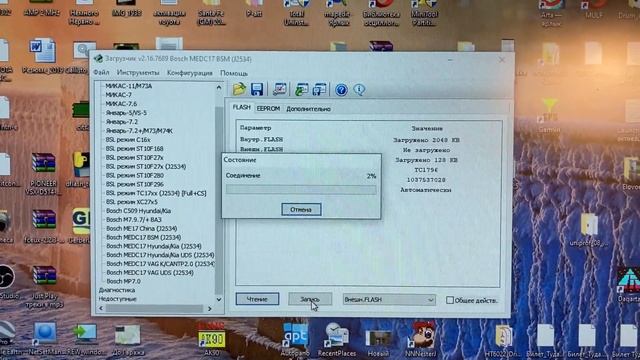Click the Чтение button

click(x=257, y=299)
